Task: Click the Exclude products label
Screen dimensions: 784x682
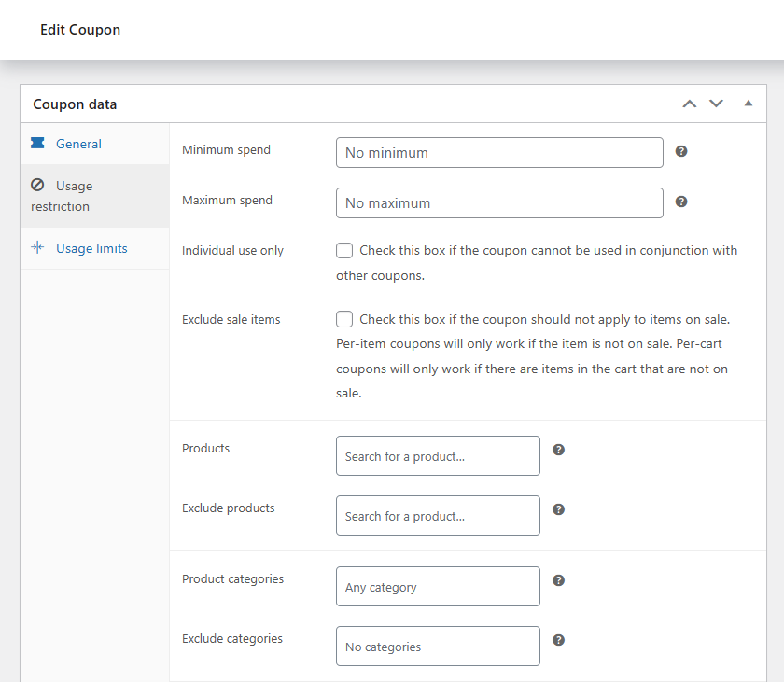Action: pyautogui.click(x=228, y=508)
